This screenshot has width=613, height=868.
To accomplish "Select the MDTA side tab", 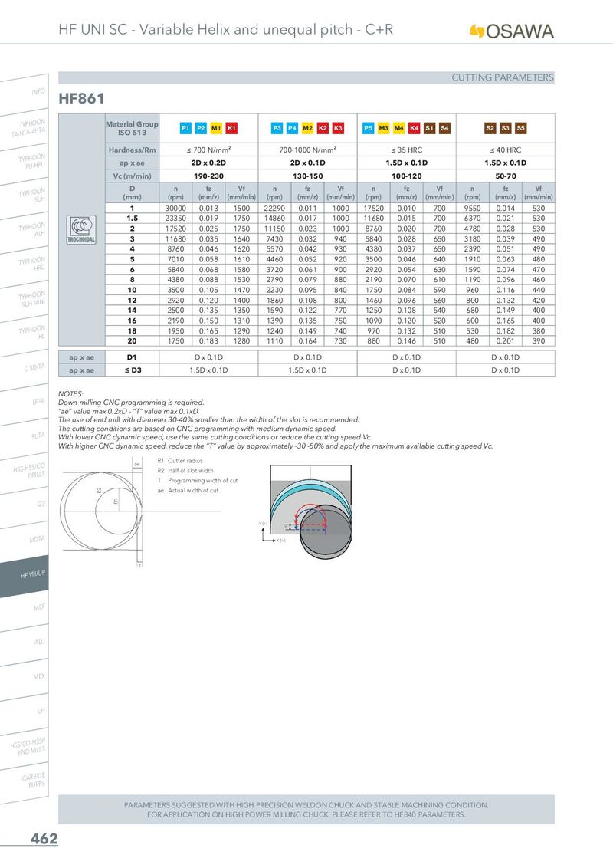I will coord(25,541).
